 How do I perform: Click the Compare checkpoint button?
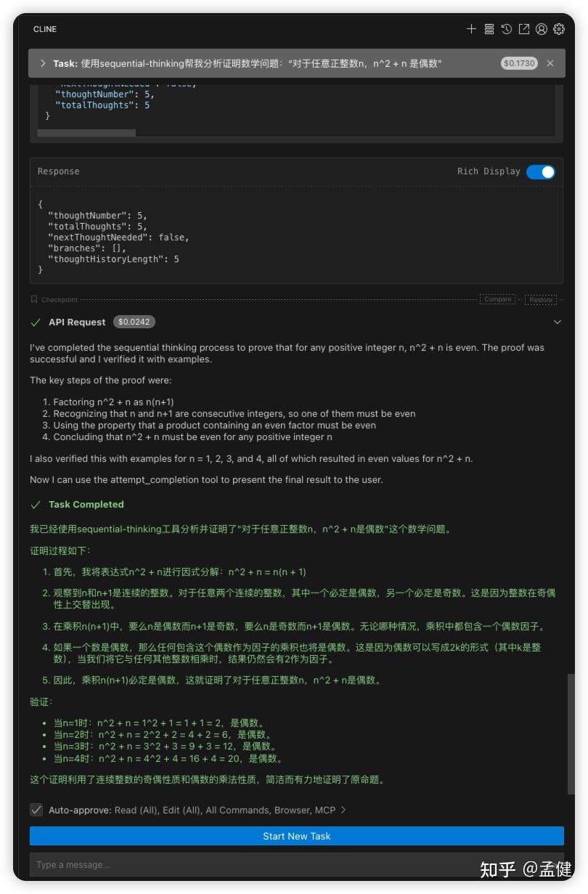pos(497,299)
